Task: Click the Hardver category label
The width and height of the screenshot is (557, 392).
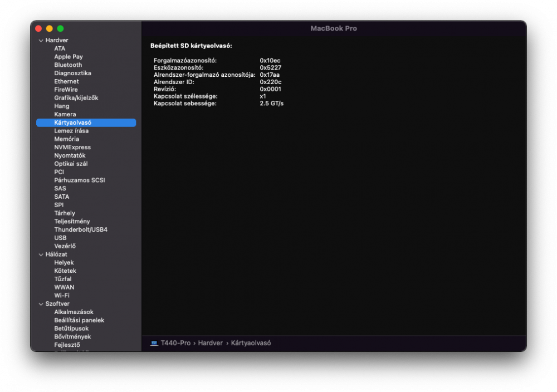Action: click(x=56, y=40)
